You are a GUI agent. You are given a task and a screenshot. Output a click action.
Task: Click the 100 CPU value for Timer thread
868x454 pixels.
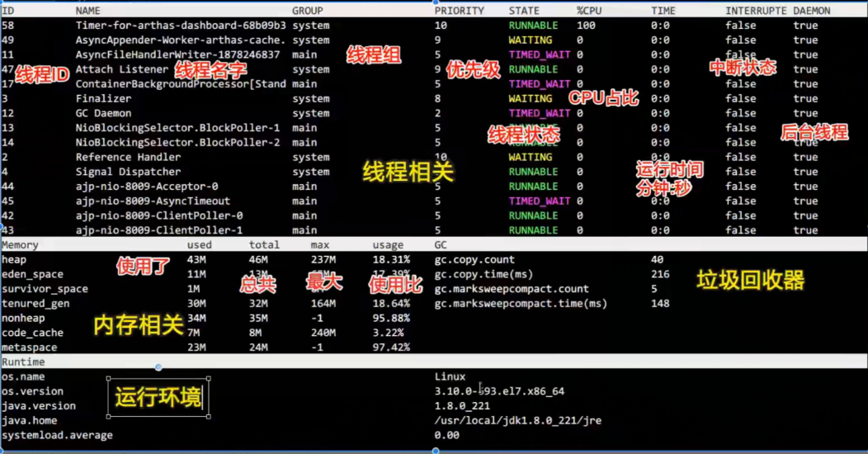pos(586,26)
